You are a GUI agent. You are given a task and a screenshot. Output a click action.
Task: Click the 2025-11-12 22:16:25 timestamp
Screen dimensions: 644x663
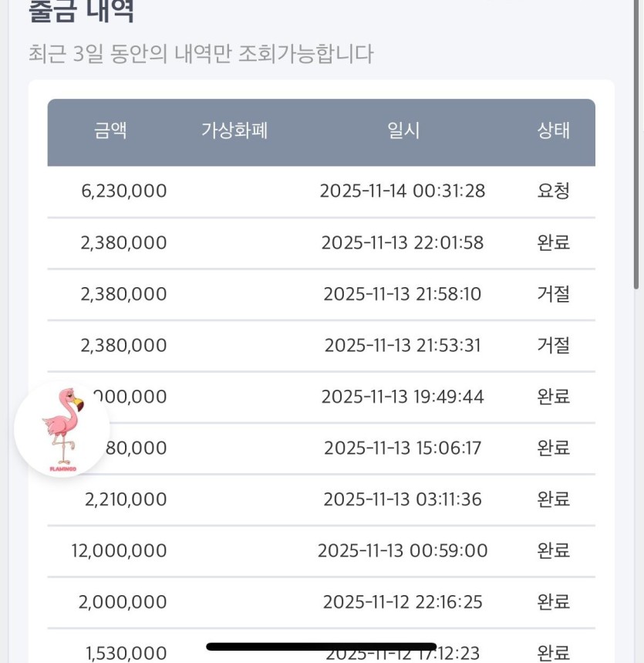pos(403,602)
